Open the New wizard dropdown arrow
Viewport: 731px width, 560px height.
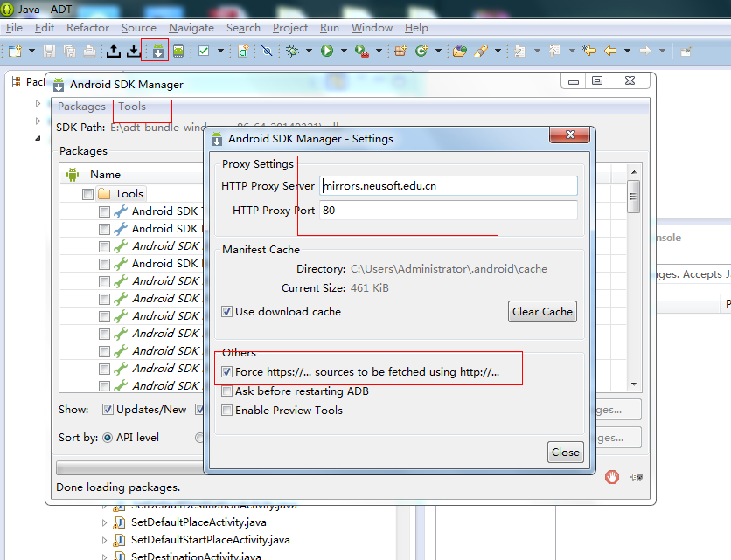click(x=31, y=51)
